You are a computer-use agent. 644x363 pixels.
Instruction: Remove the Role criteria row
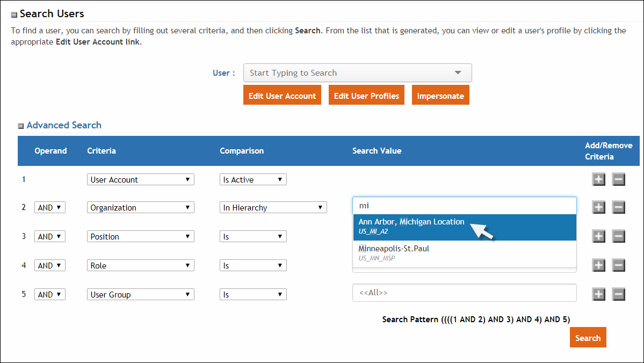click(x=619, y=265)
